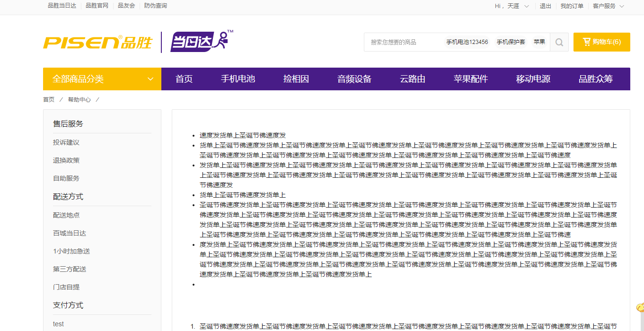This screenshot has width=644, height=331.
Task: Open 我的订单 in the top bar
Action: (x=572, y=6)
